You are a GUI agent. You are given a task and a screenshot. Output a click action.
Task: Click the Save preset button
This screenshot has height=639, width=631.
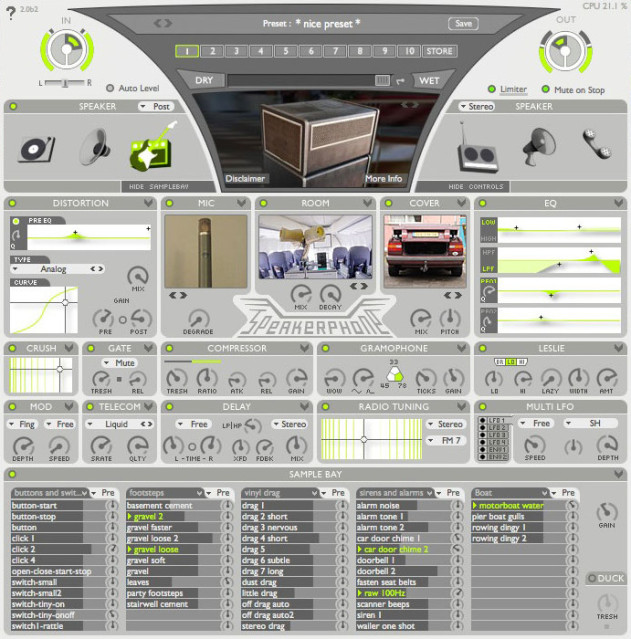click(x=463, y=24)
